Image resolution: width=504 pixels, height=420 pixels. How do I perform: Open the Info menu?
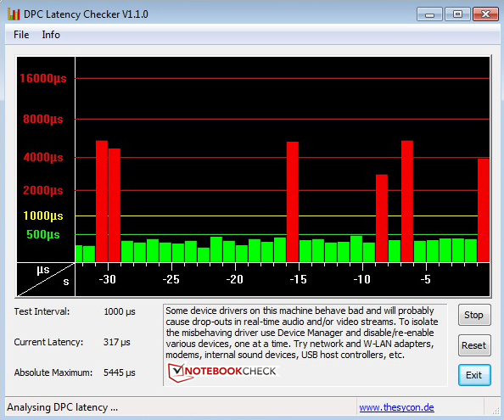pos(51,35)
